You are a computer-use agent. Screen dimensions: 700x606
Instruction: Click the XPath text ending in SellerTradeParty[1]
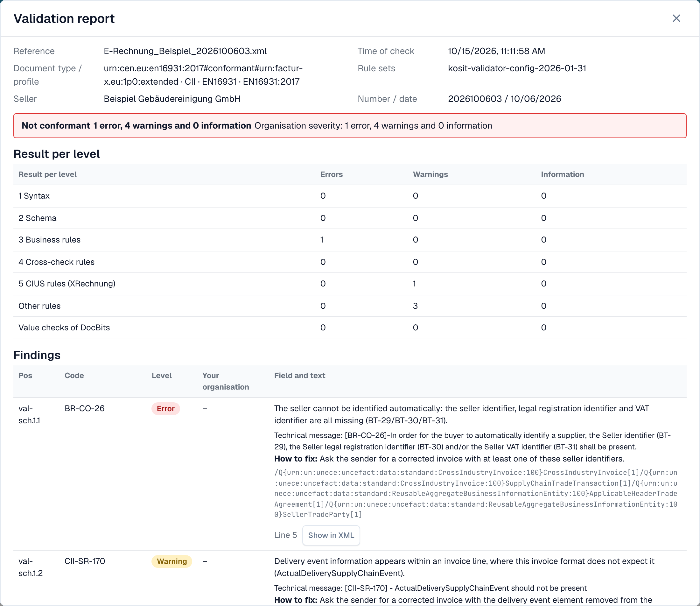click(x=476, y=494)
